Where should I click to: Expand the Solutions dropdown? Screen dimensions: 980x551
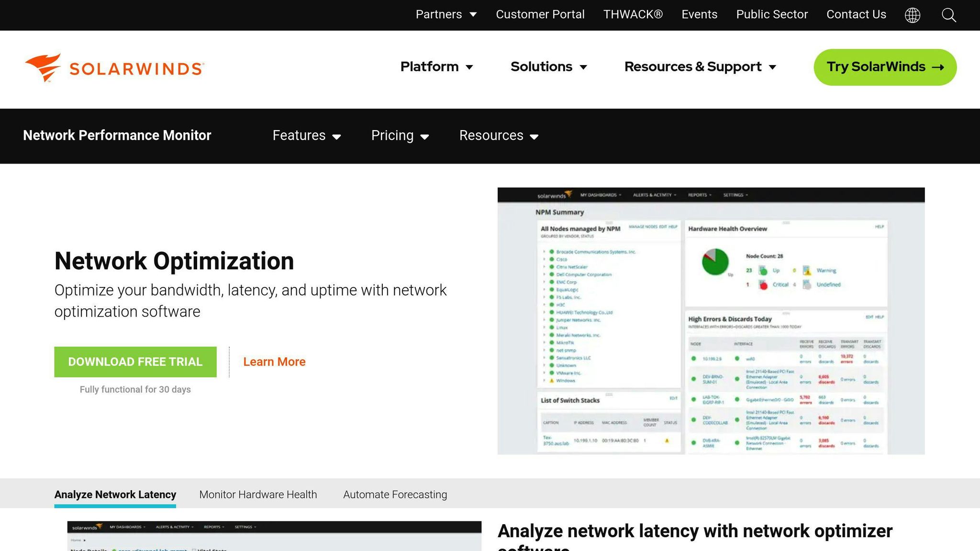(x=548, y=67)
